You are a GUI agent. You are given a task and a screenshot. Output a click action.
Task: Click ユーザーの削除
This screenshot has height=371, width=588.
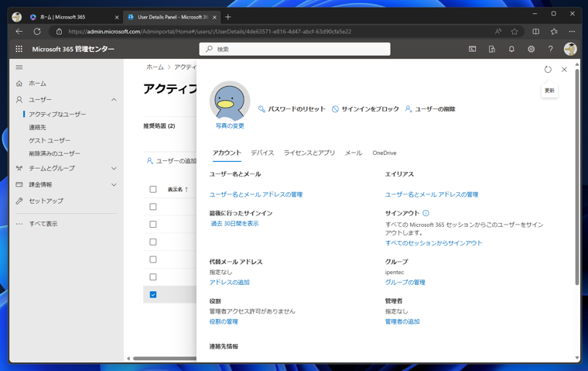point(430,109)
